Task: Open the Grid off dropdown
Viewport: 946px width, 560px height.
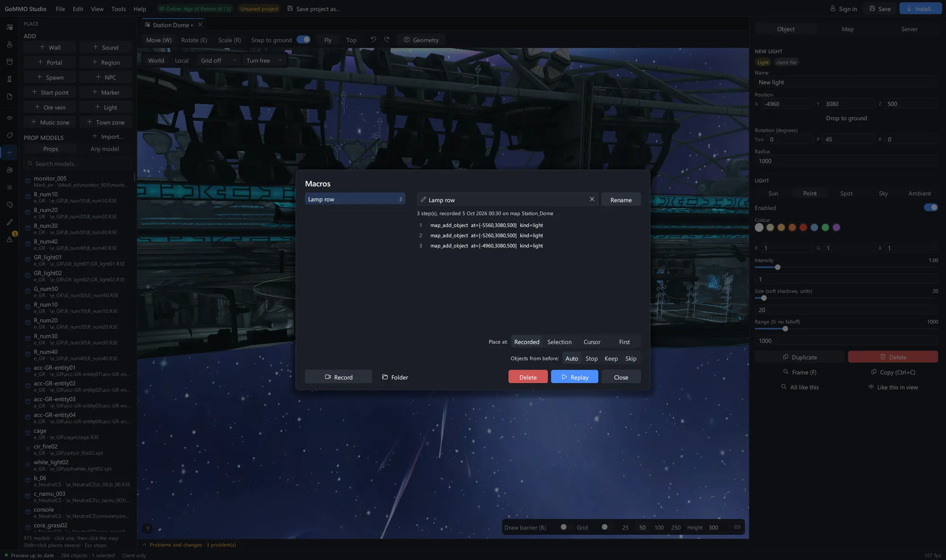Action: (x=218, y=61)
